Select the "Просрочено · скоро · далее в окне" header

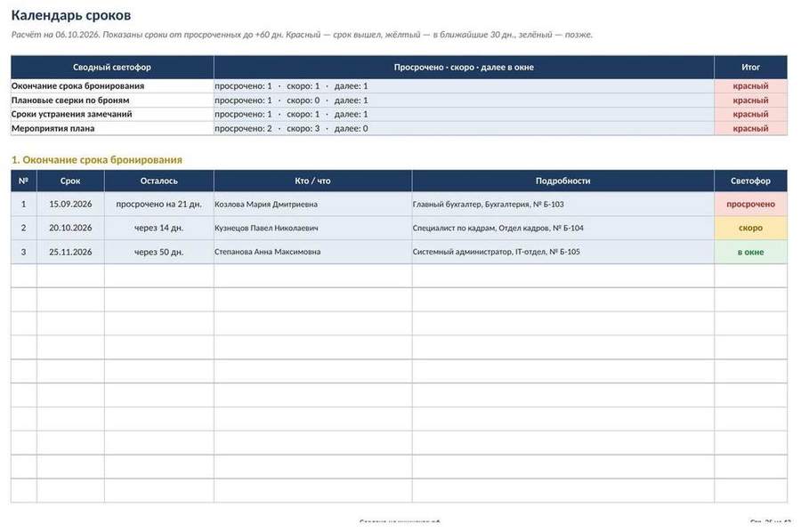click(x=464, y=67)
